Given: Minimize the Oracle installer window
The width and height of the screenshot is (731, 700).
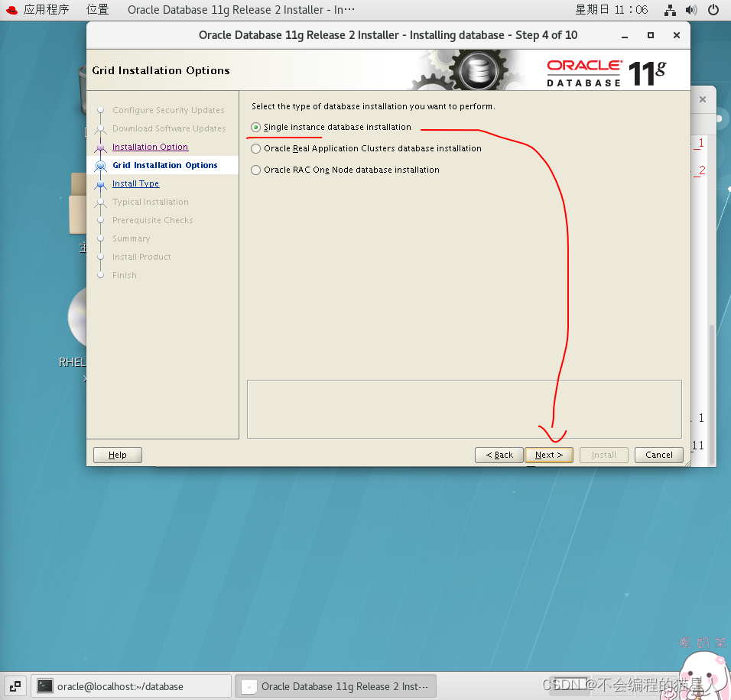Looking at the screenshot, I should click(x=625, y=35).
